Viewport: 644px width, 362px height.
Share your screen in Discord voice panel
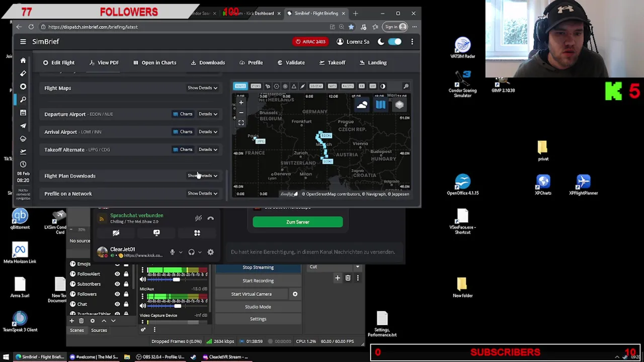156,233
